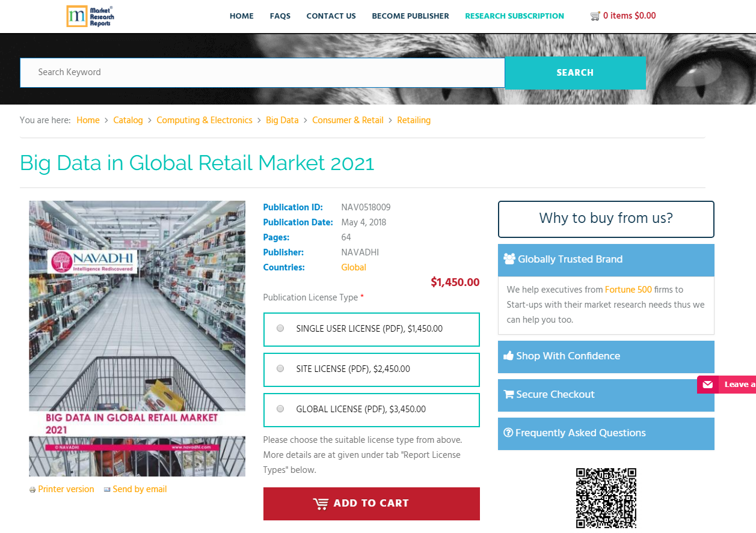Expand the Frequently Asked Questions panel
This screenshot has width=756, height=533.
606,433
